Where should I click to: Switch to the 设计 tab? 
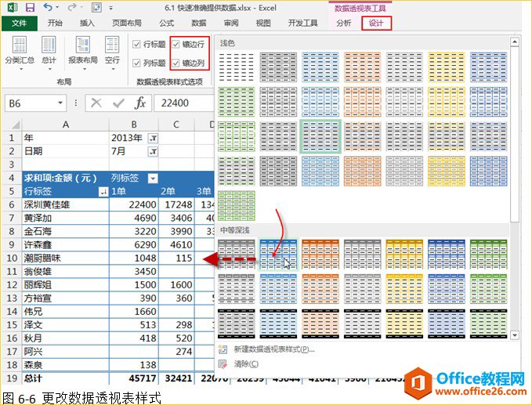[376, 23]
